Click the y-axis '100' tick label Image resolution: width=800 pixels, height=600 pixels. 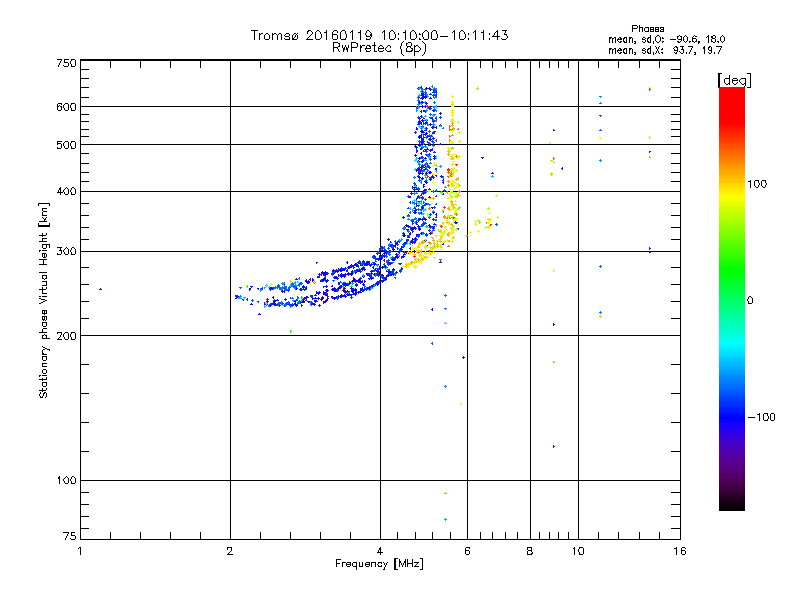pos(66,481)
